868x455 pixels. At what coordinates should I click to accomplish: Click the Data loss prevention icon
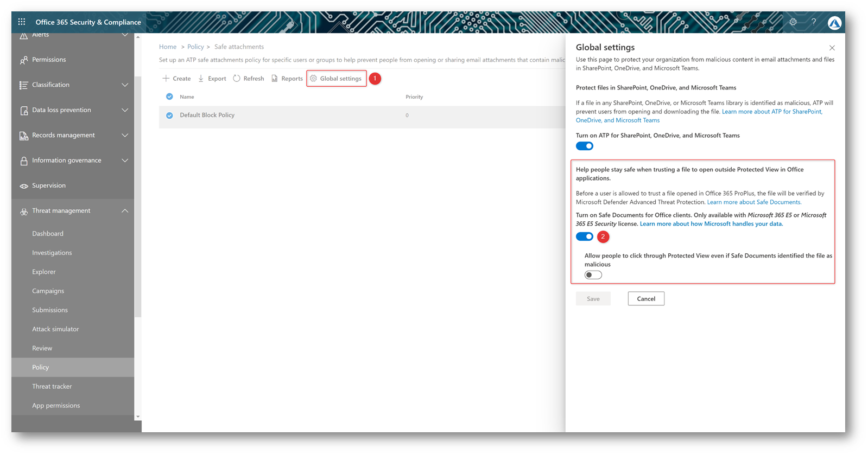(23, 111)
